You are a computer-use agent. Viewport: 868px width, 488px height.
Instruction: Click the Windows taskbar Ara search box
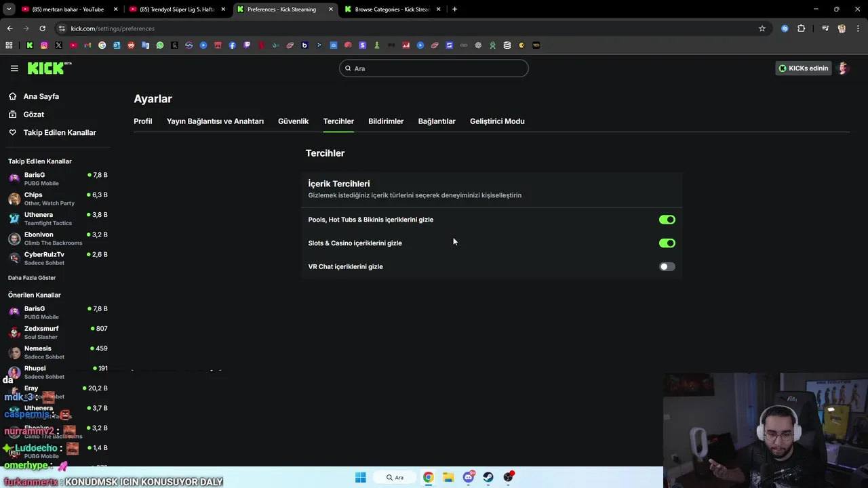point(395,477)
